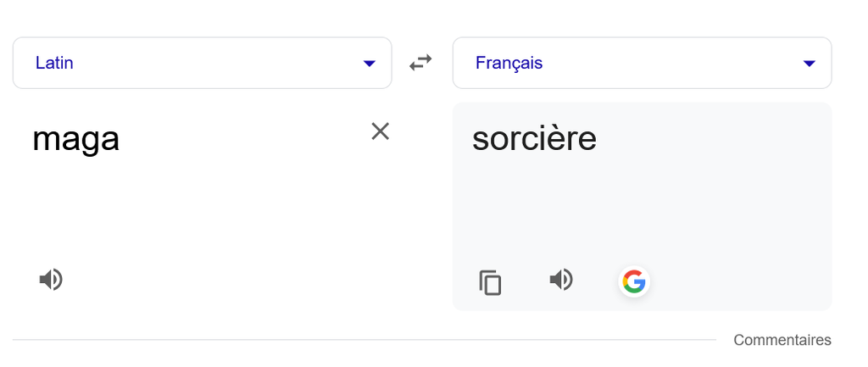868x367 pixels.
Task: Click the divider line beside Commentaires
Action: (364, 339)
